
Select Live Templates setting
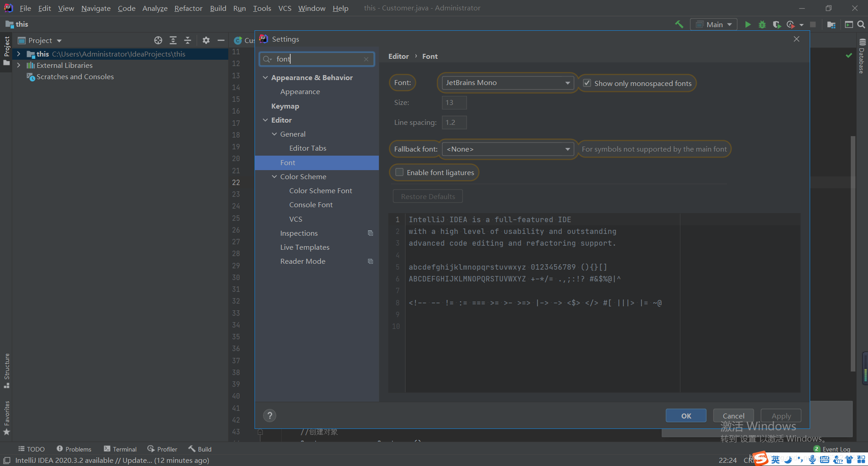[x=305, y=247]
